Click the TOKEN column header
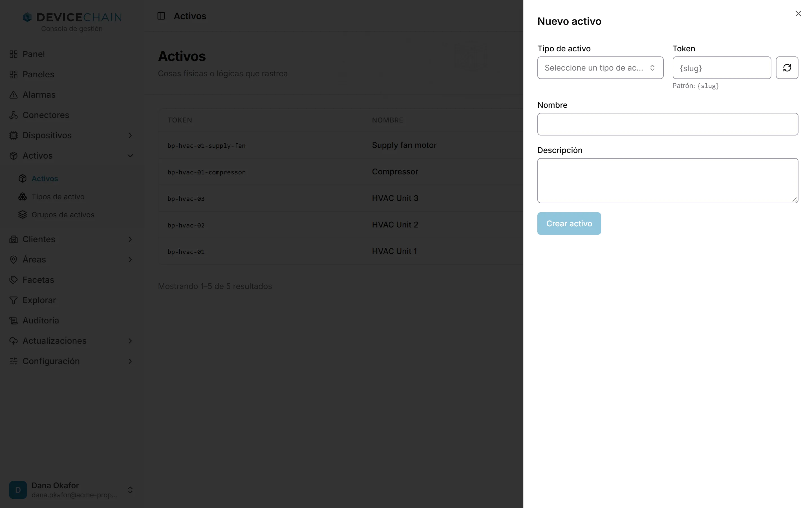This screenshot has width=812, height=508. coord(180,120)
